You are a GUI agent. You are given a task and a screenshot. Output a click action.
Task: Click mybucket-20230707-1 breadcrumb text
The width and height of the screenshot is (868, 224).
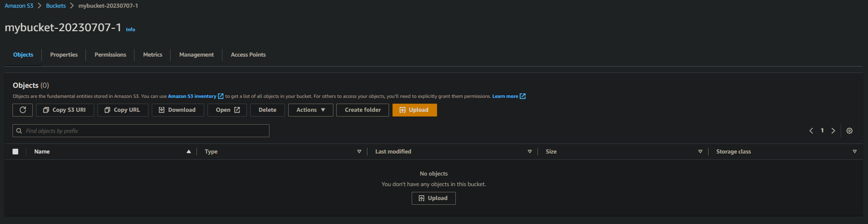[x=108, y=6]
